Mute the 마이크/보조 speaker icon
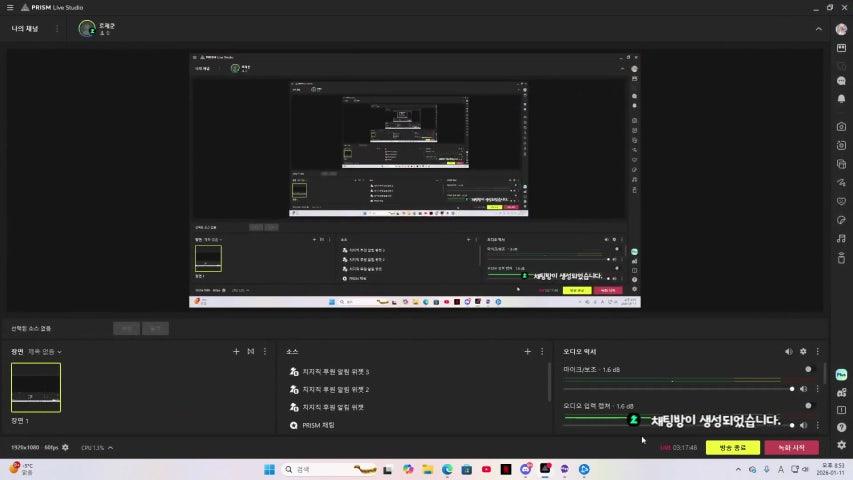The height and width of the screenshot is (480, 853). [x=804, y=388]
